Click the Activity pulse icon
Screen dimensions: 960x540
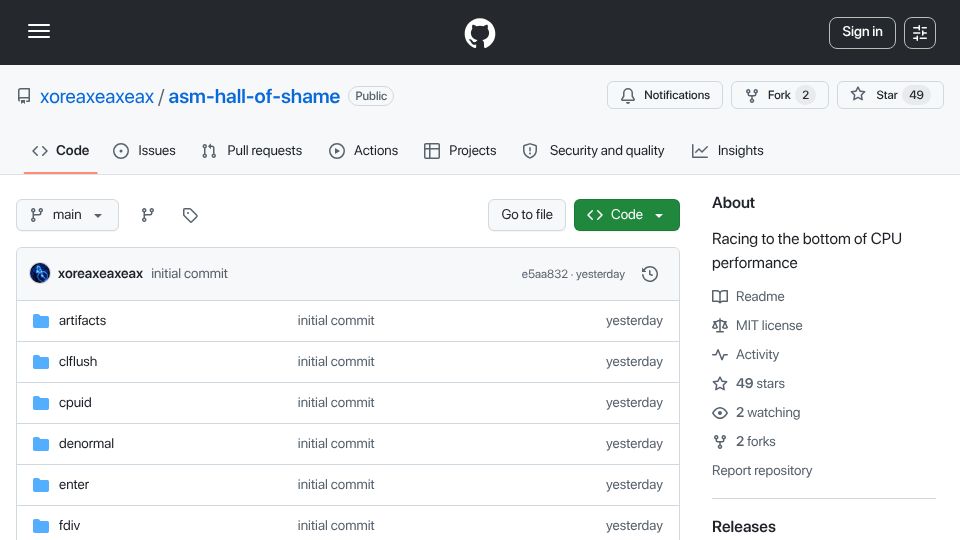pyautogui.click(x=720, y=354)
